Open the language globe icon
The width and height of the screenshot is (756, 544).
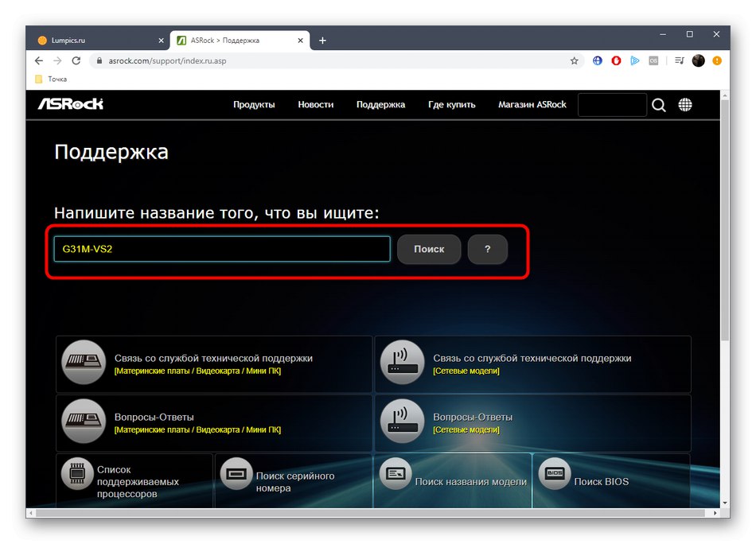click(685, 104)
